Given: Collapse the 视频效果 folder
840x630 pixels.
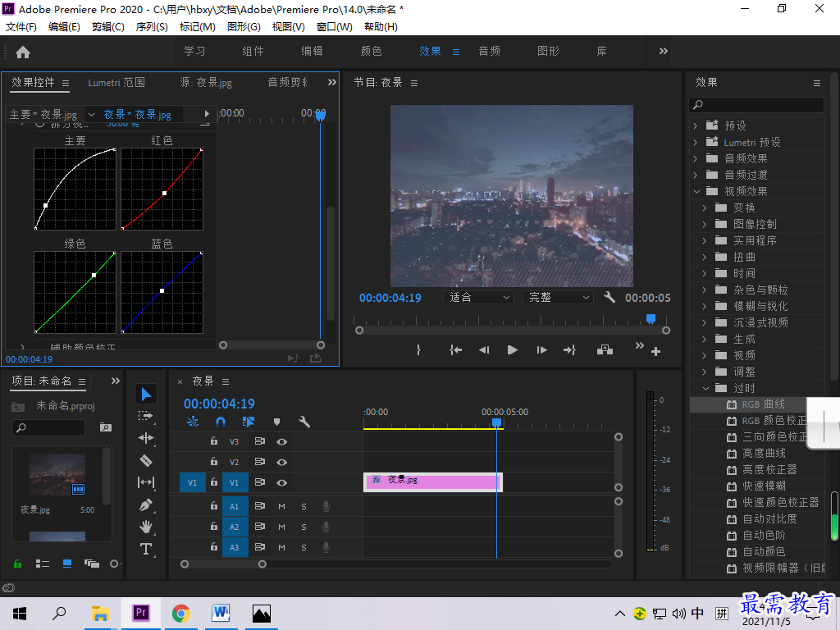Looking at the screenshot, I should pyautogui.click(x=696, y=191).
